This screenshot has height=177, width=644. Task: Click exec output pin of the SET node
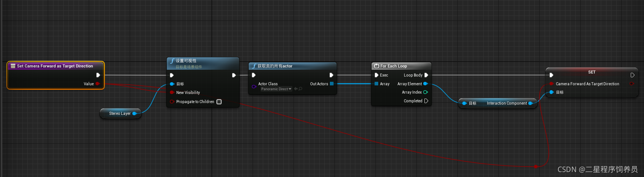click(x=633, y=75)
